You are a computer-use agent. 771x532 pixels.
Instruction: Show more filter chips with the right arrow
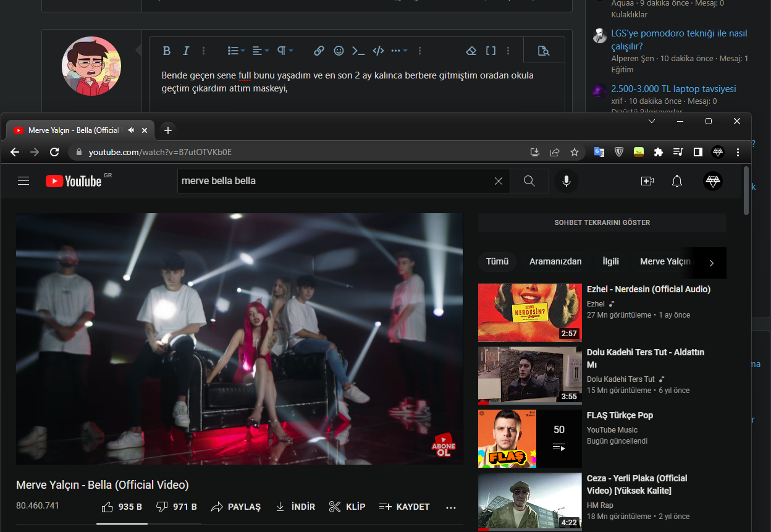coord(711,263)
